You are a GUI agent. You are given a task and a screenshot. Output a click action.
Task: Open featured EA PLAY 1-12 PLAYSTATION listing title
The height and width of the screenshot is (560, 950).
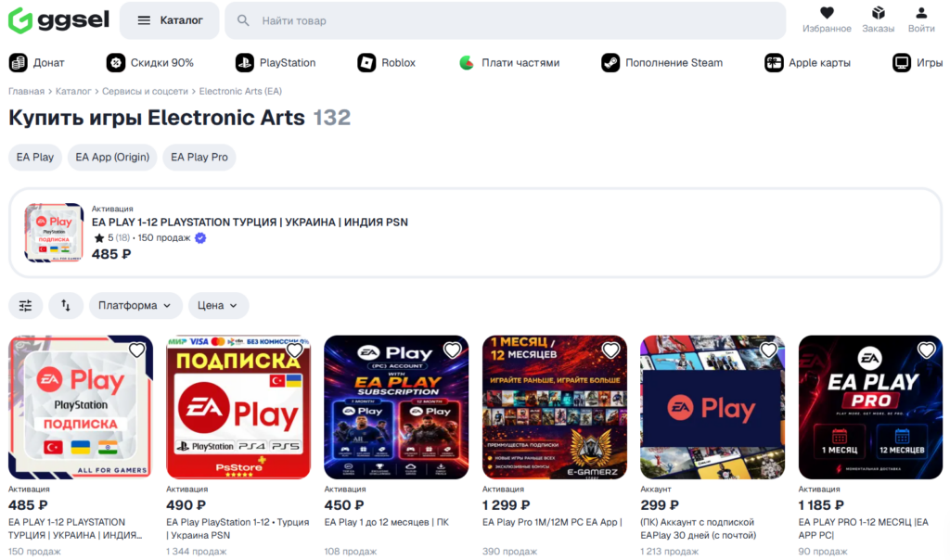(250, 223)
